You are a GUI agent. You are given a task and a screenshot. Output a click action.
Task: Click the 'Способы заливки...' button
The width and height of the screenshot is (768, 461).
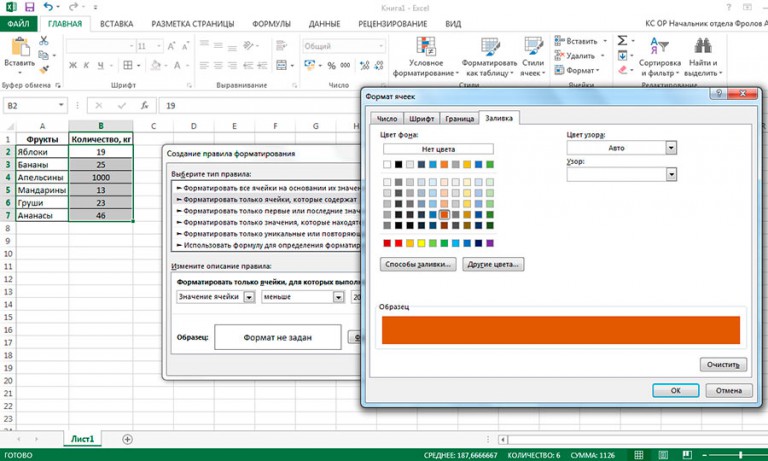418,265
